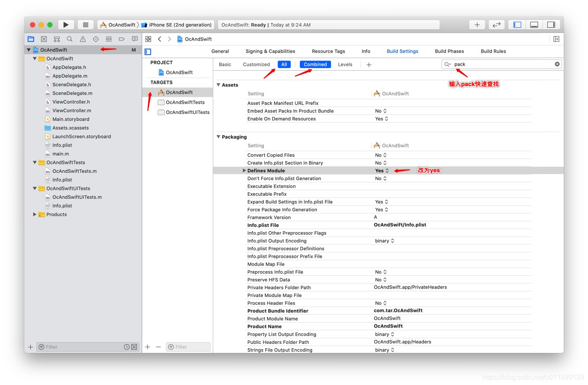The image size is (588, 385).
Task: Go forward in editor history
Action: click(x=169, y=39)
